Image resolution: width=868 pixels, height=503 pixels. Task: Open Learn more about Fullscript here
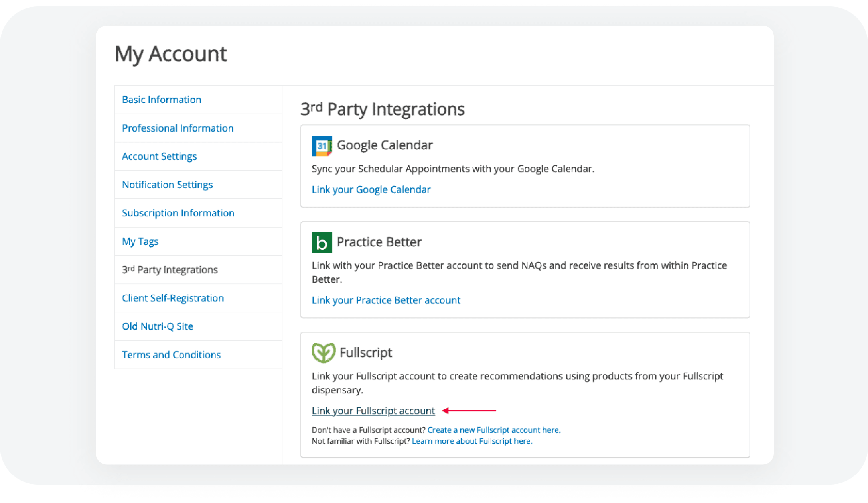[472, 441]
